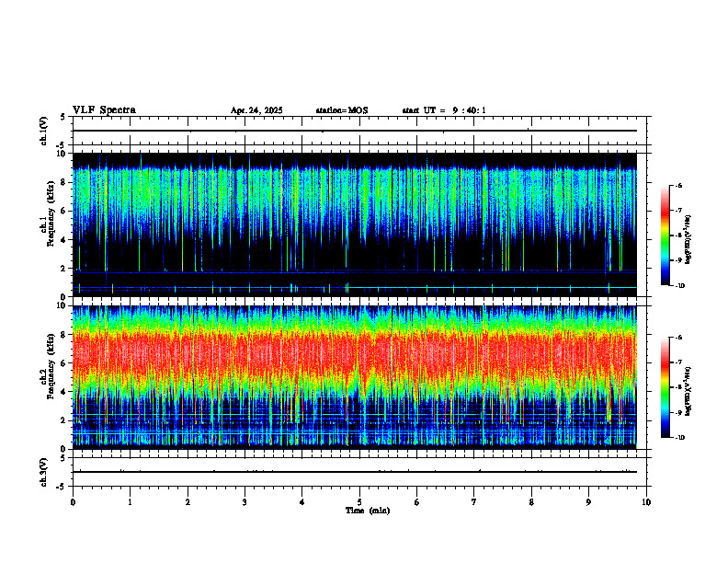Click the time axis tick label "3"
728x563 pixels.
coord(245,502)
